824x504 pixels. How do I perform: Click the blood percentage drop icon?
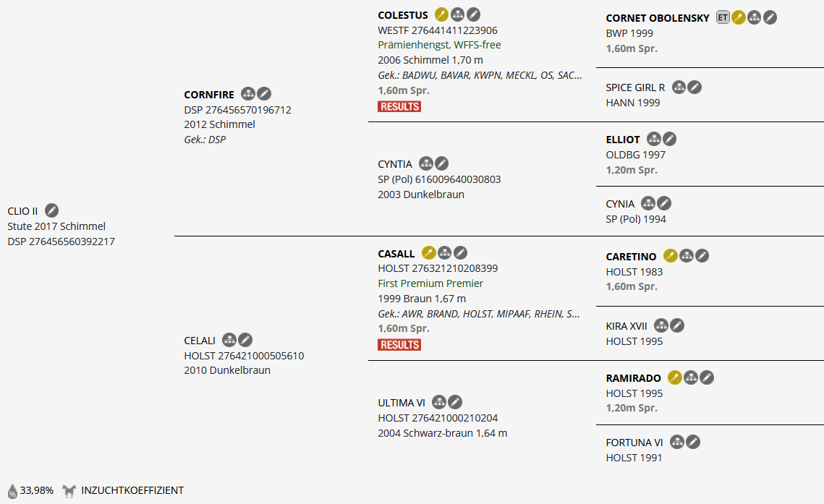[x=12, y=491]
